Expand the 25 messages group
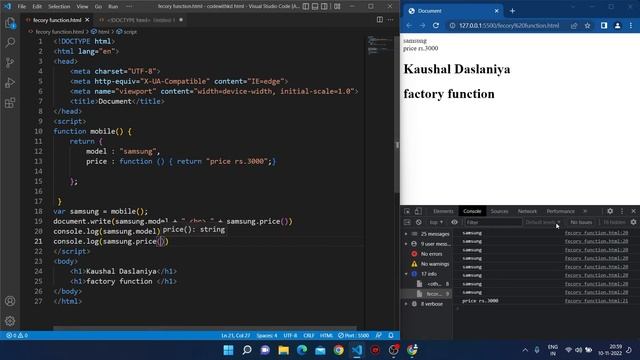 tap(406, 234)
